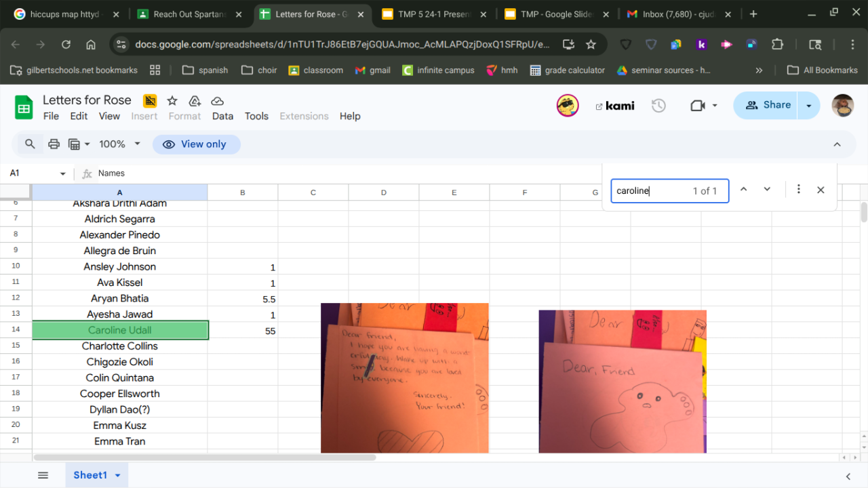868x488 pixels.
Task: Open the apps grid shortcut in bookmarks bar
Action: pos(155,70)
